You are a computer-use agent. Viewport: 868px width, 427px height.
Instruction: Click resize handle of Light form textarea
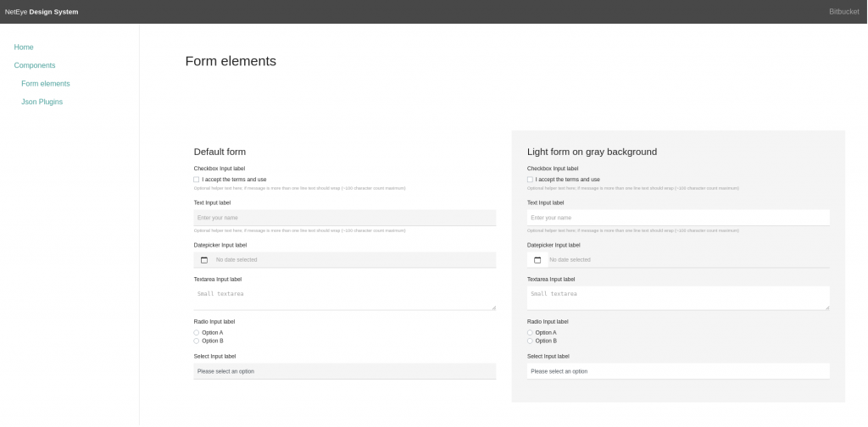coord(826,307)
